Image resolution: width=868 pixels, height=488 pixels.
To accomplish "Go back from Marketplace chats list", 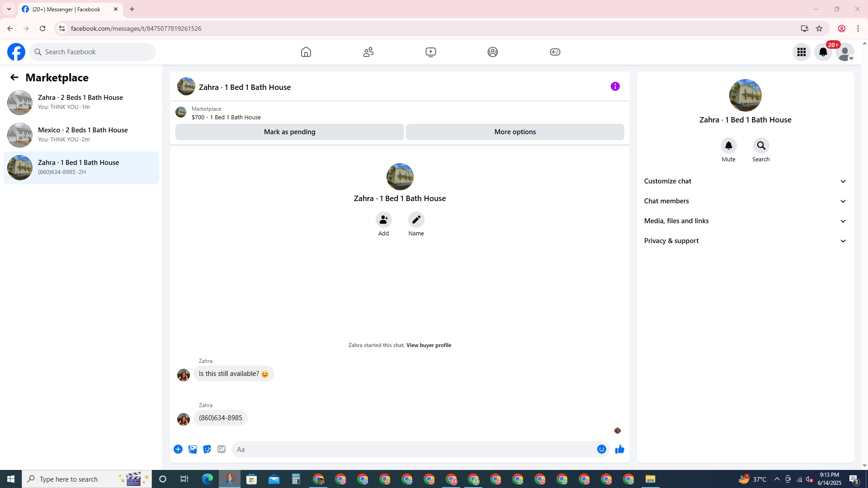I will click(14, 77).
